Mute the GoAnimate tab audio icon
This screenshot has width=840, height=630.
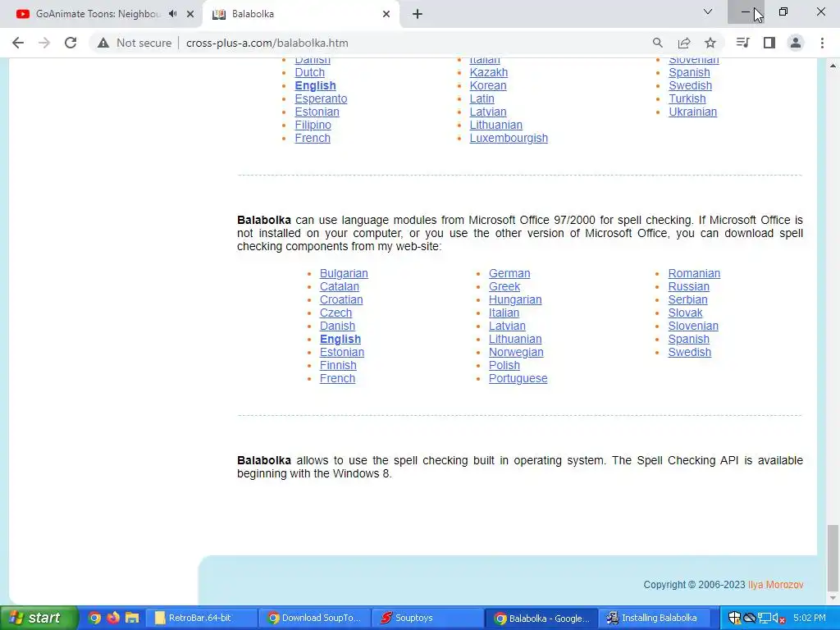coord(172,14)
